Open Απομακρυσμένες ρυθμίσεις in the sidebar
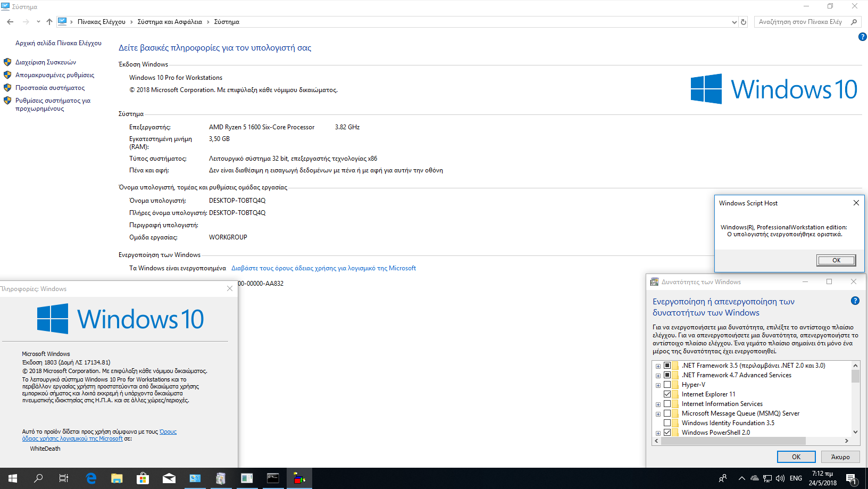Screen dimensions: 868x489 55,75
